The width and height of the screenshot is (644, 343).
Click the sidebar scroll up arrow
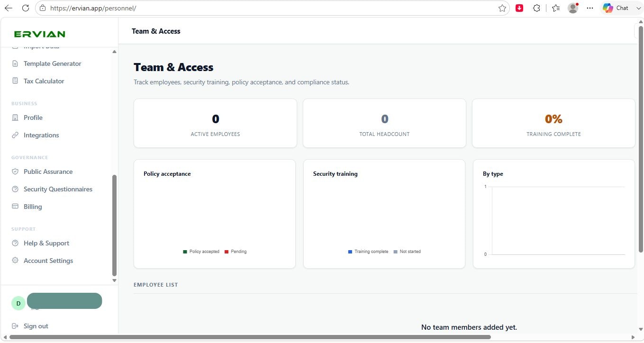(x=114, y=52)
